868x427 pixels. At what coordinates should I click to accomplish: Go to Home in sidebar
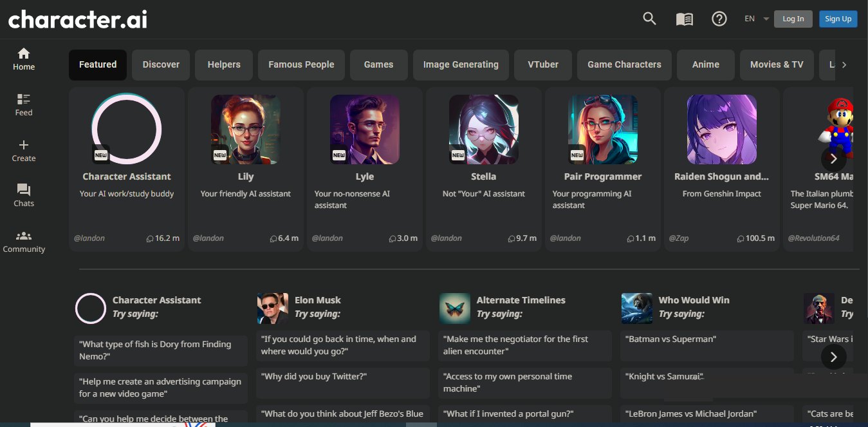24,59
